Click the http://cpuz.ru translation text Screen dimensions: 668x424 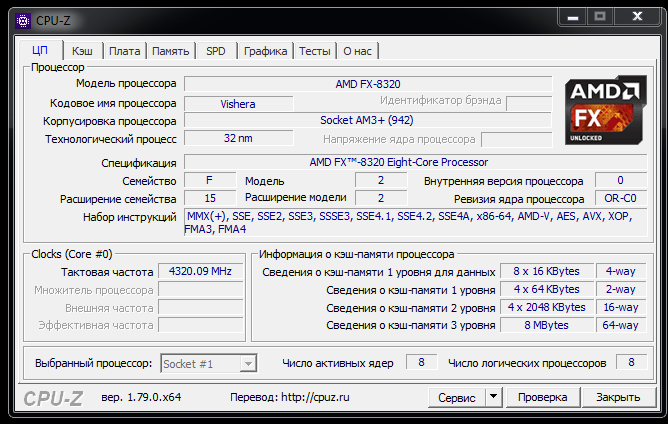coord(315,397)
